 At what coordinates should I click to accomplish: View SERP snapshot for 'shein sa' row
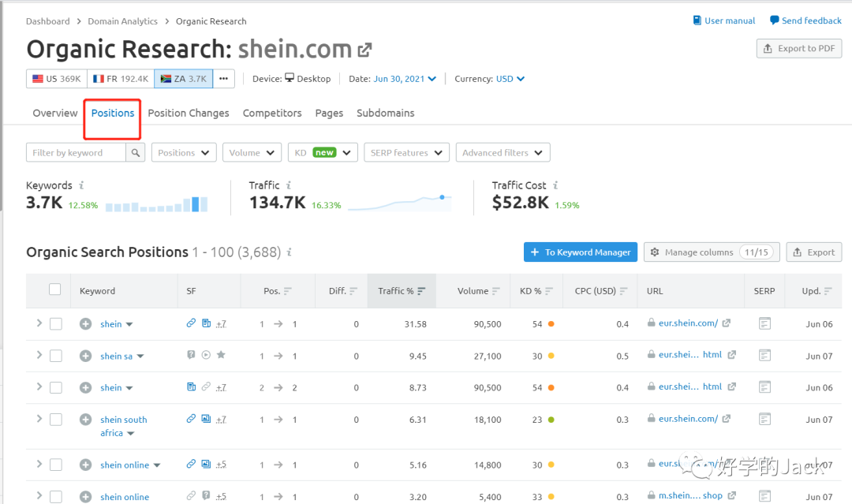pyautogui.click(x=764, y=356)
